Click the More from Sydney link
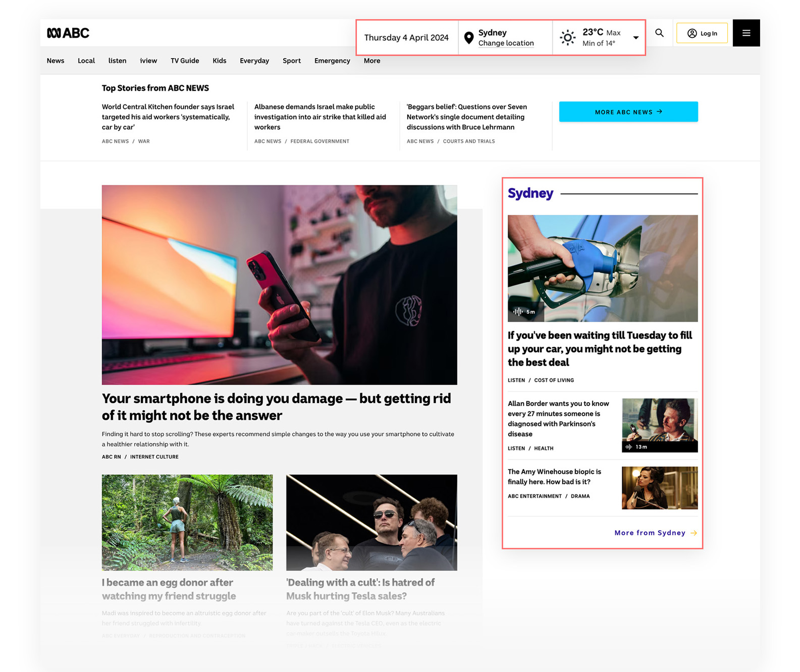 click(650, 533)
